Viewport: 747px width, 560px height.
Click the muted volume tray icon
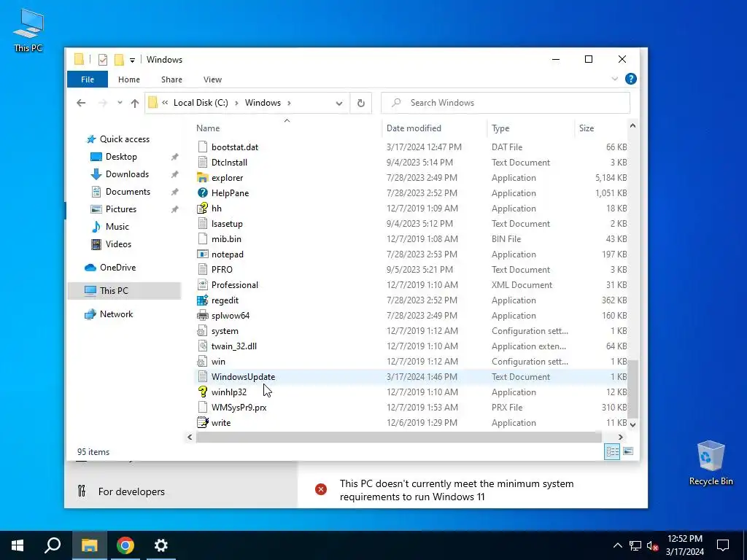[652, 545]
